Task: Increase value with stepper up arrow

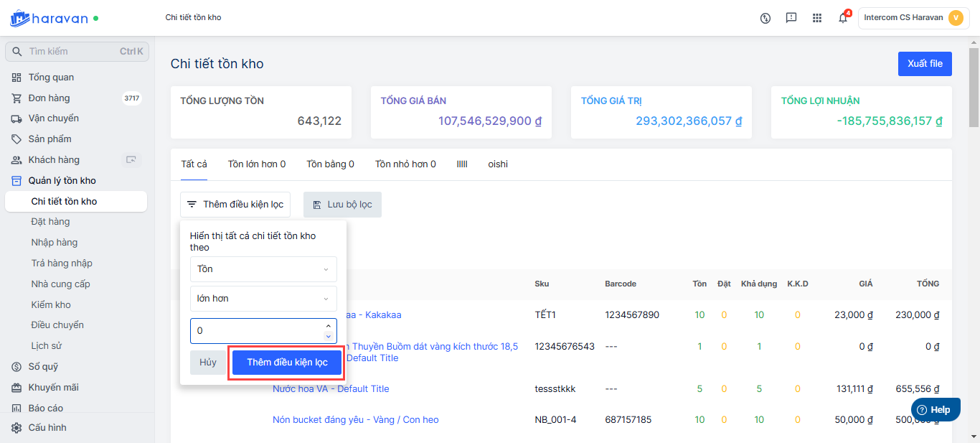Action: click(x=328, y=326)
